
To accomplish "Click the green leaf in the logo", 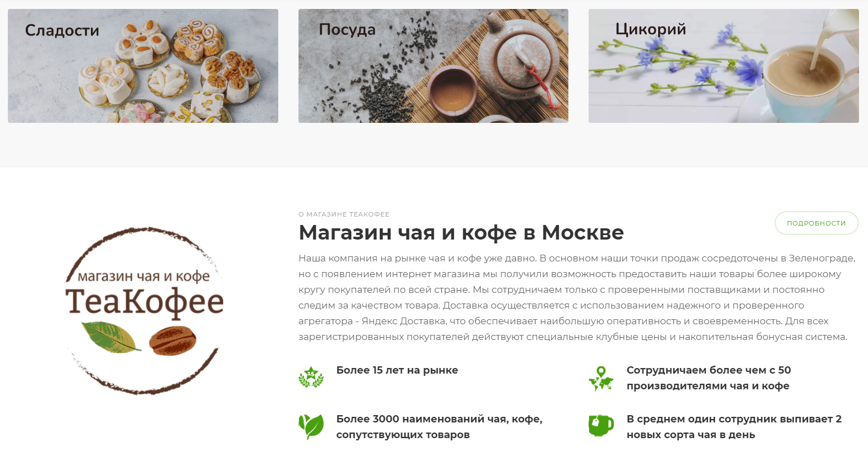I will (x=111, y=337).
